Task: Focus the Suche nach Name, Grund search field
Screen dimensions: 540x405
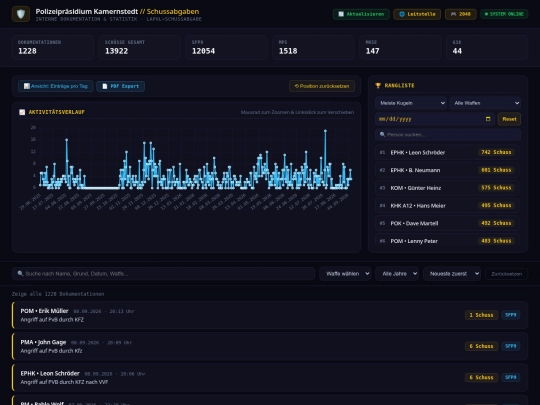Action: coord(164,273)
